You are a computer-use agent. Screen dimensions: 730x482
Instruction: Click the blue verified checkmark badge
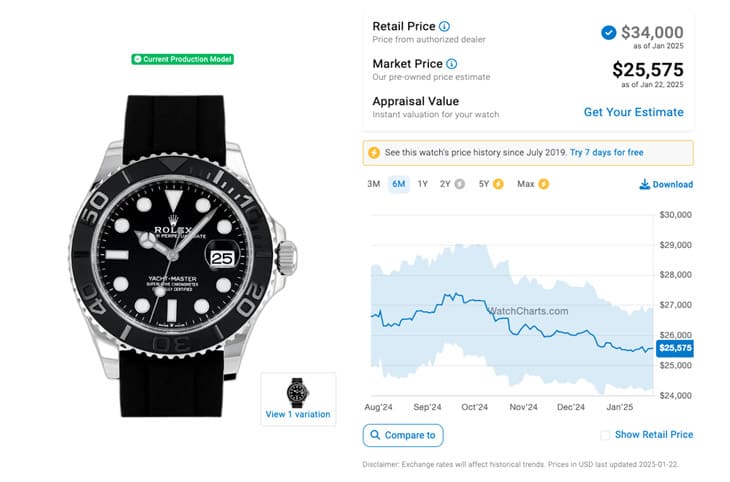click(608, 33)
